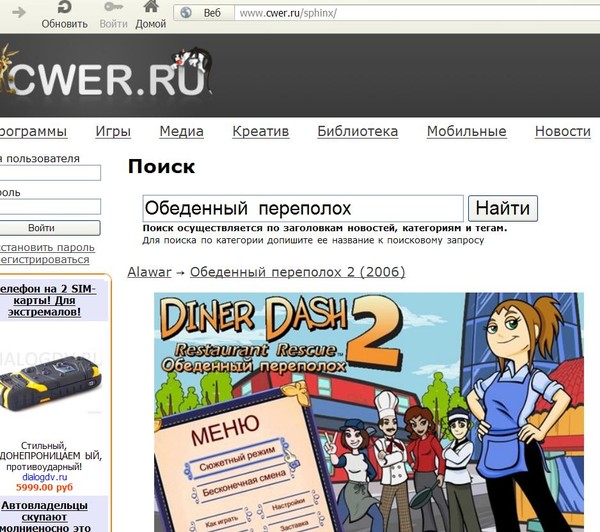This screenshot has height=532, width=600.
Task: Click the Найти search button
Action: coord(503,208)
